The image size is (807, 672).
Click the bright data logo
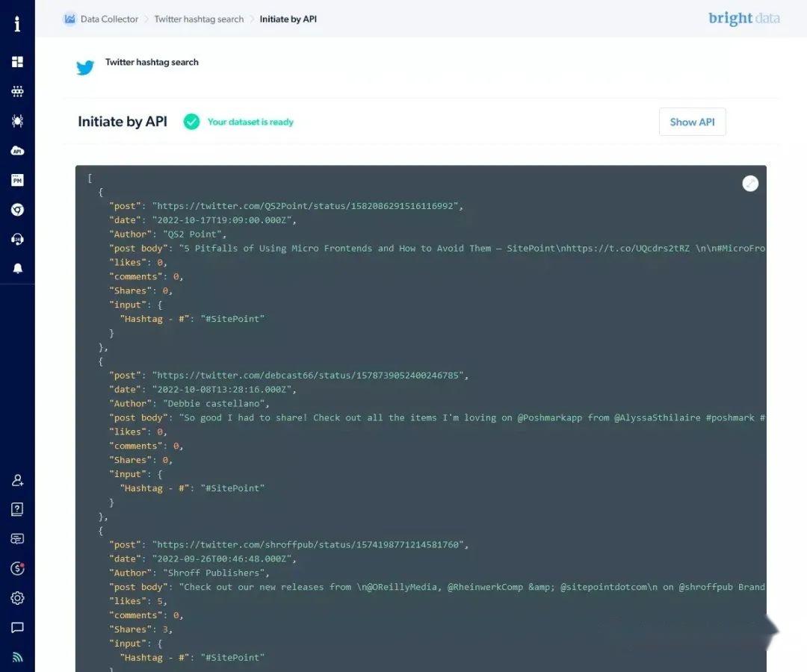[744, 19]
